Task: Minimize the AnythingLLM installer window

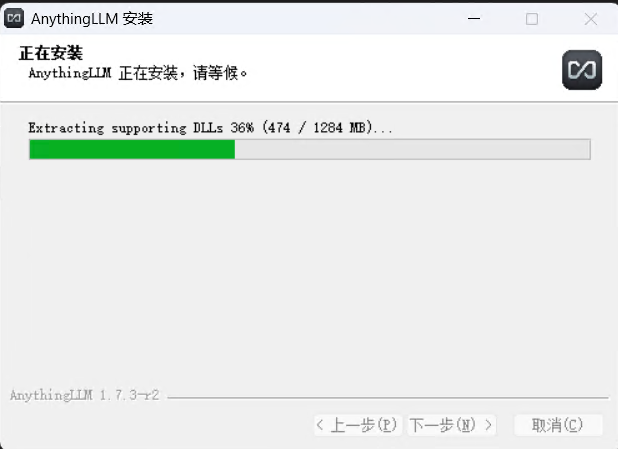Action: (x=474, y=19)
